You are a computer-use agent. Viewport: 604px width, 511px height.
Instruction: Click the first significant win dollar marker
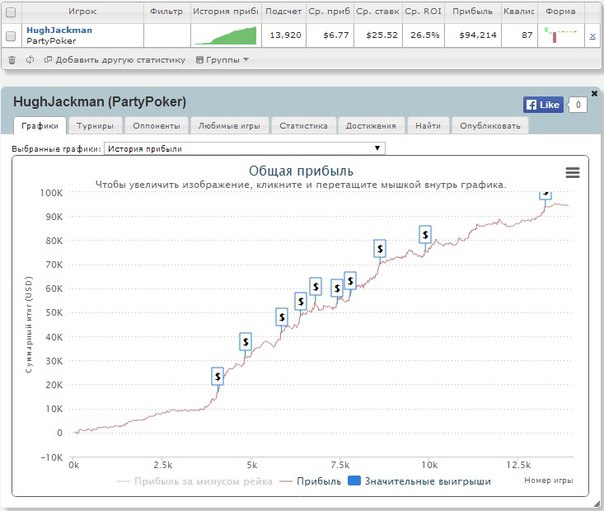[x=217, y=376]
